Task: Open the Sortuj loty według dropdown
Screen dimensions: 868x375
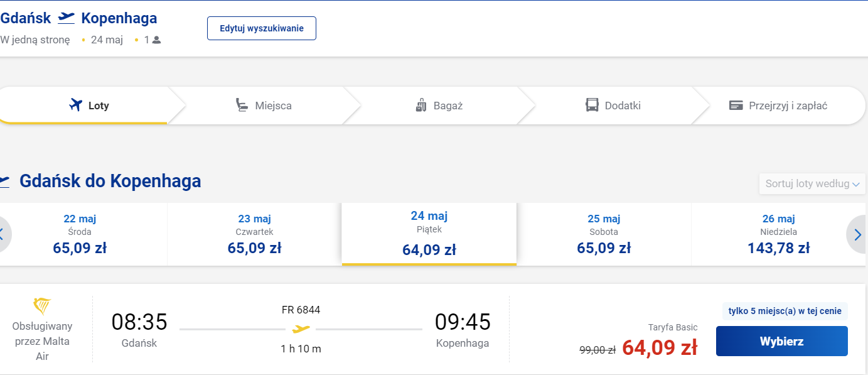Action: click(x=812, y=184)
